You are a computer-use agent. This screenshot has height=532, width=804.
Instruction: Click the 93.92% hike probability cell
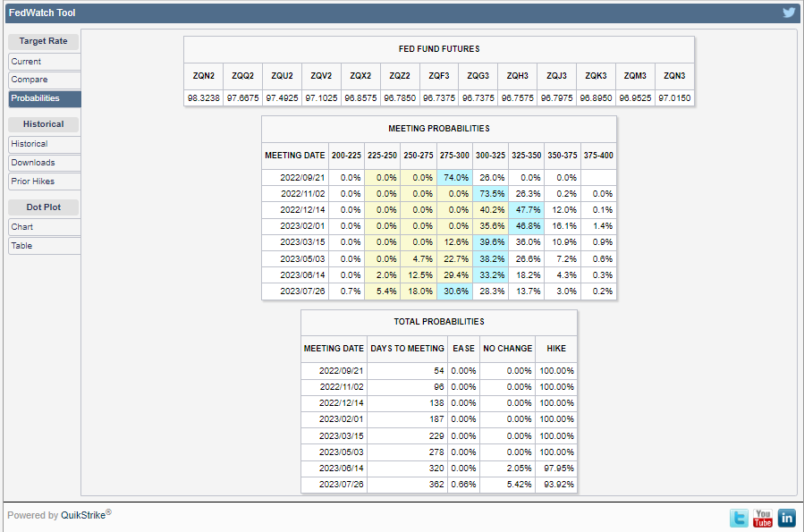pos(556,484)
